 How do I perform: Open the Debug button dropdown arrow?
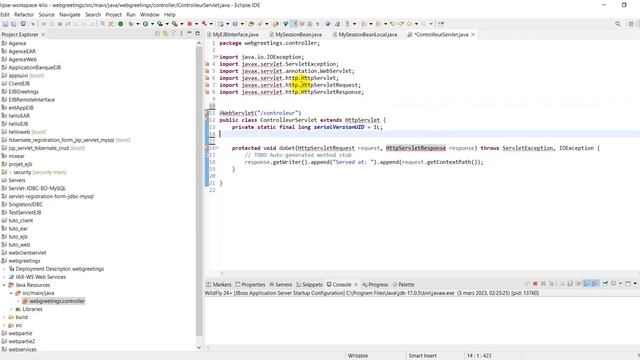tap(138, 24)
